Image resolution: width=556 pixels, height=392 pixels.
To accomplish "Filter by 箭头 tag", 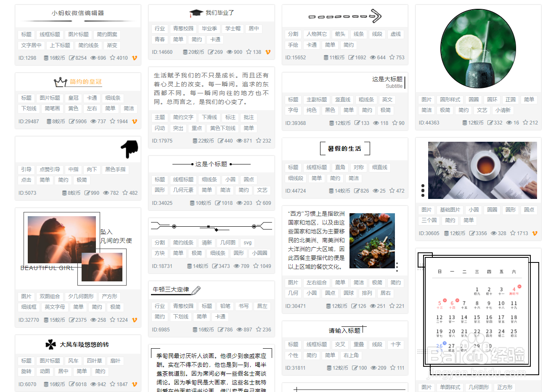I will point(340,34).
